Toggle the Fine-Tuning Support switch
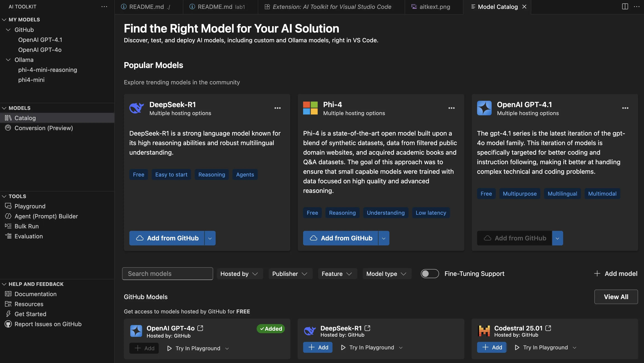Screen dimensions: 644x363 (x=429, y=274)
